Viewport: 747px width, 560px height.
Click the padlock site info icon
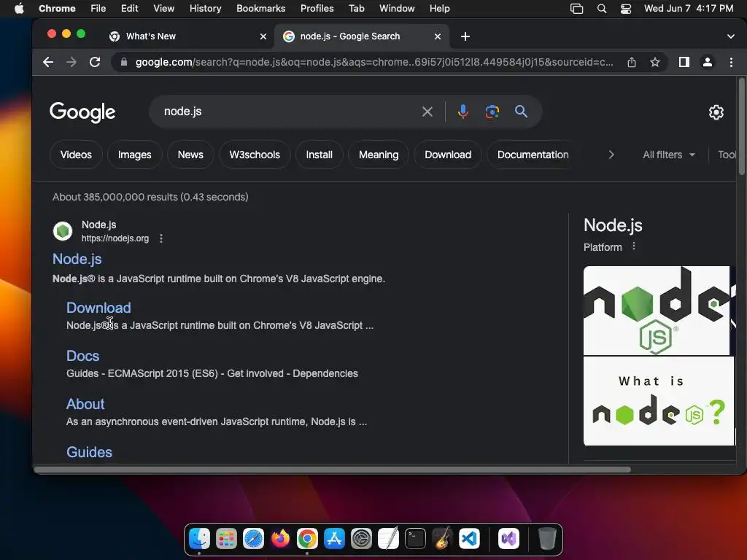[x=124, y=62]
